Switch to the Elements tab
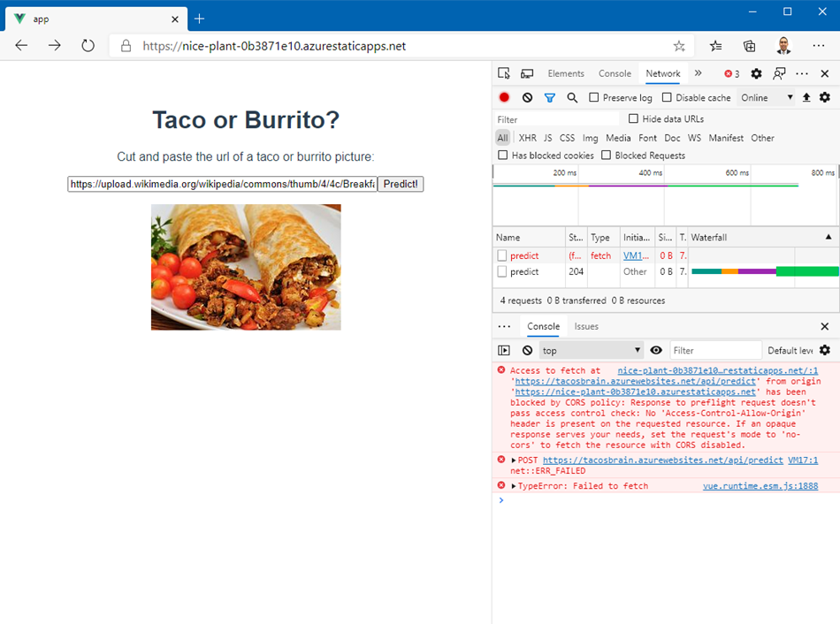This screenshot has height=624, width=840. (x=566, y=73)
